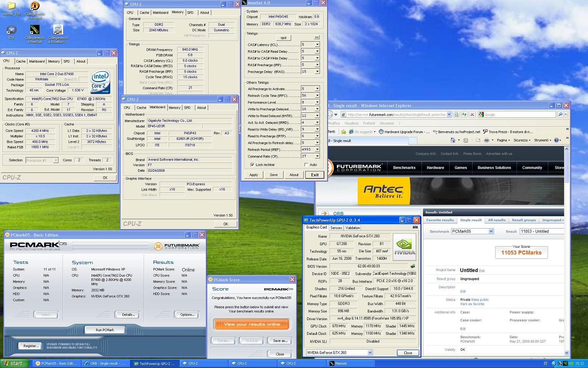
Task: Open IE address bar history dropdown
Action: (x=449, y=114)
